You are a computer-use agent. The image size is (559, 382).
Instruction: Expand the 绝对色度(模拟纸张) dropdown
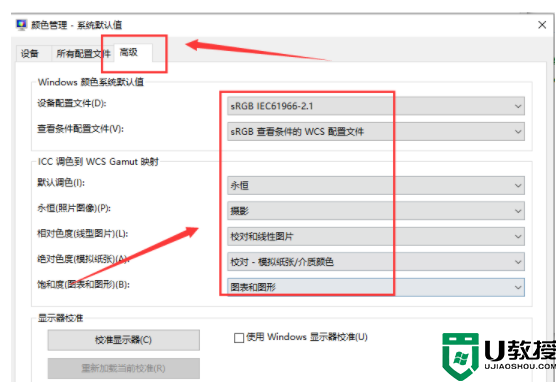[376, 262]
